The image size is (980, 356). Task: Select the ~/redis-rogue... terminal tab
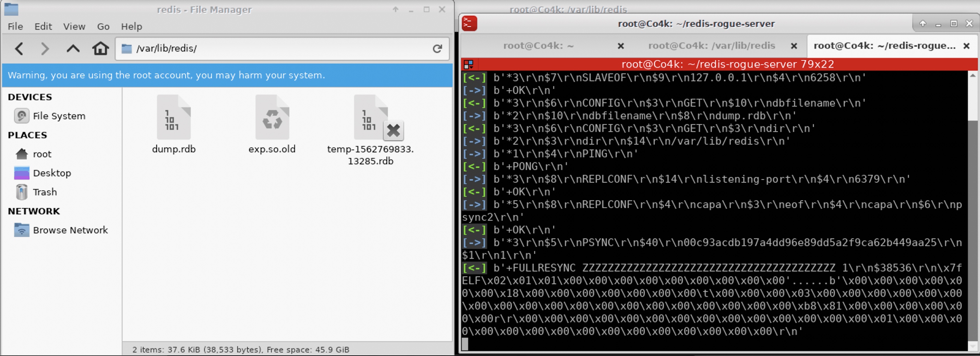884,46
